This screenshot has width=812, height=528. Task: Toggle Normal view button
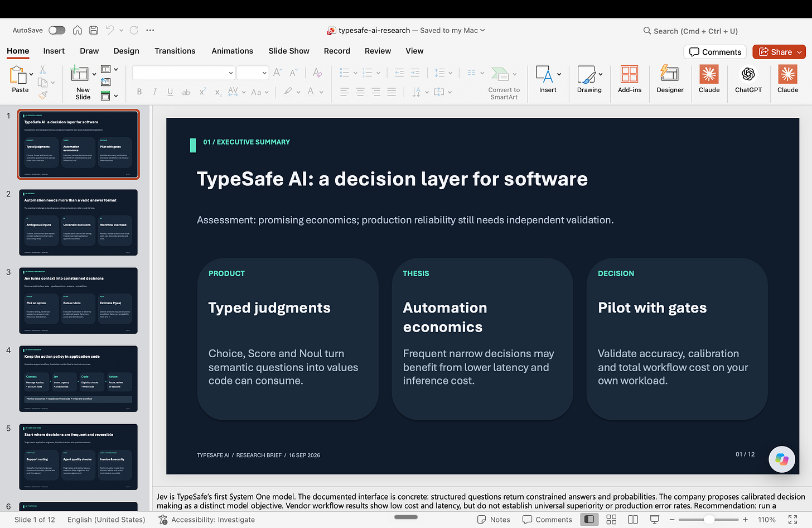[589, 520]
